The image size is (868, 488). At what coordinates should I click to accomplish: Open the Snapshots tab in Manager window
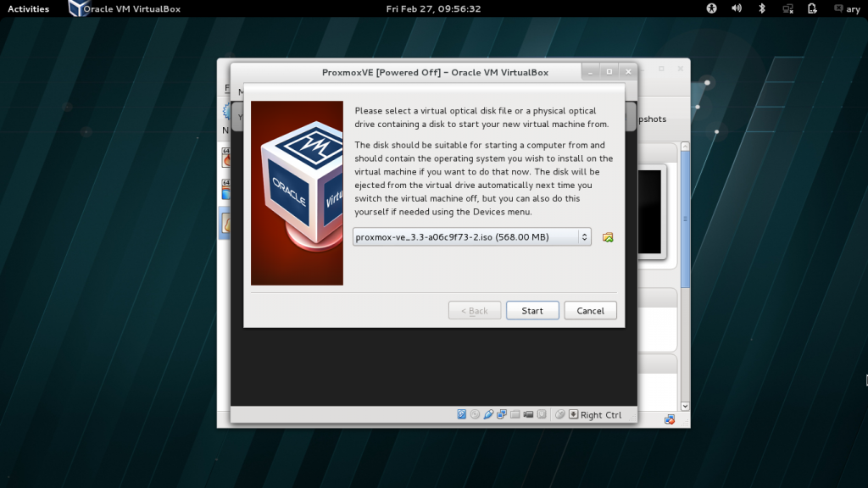pyautogui.click(x=652, y=119)
